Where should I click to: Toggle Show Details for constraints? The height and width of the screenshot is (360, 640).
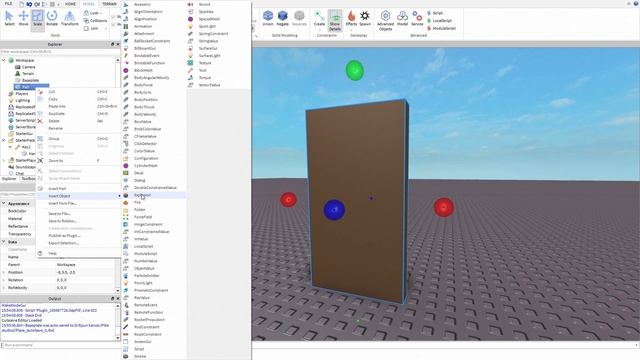[x=335, y=20]
